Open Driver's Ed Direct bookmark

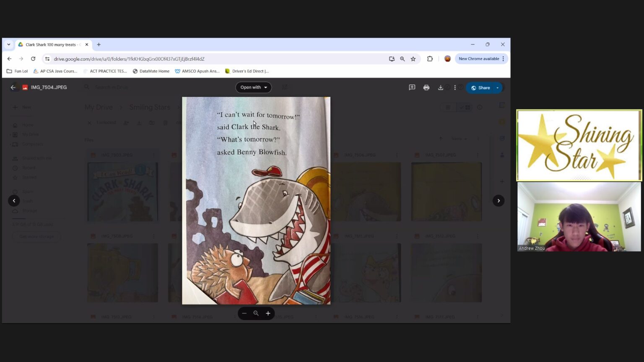247,71
